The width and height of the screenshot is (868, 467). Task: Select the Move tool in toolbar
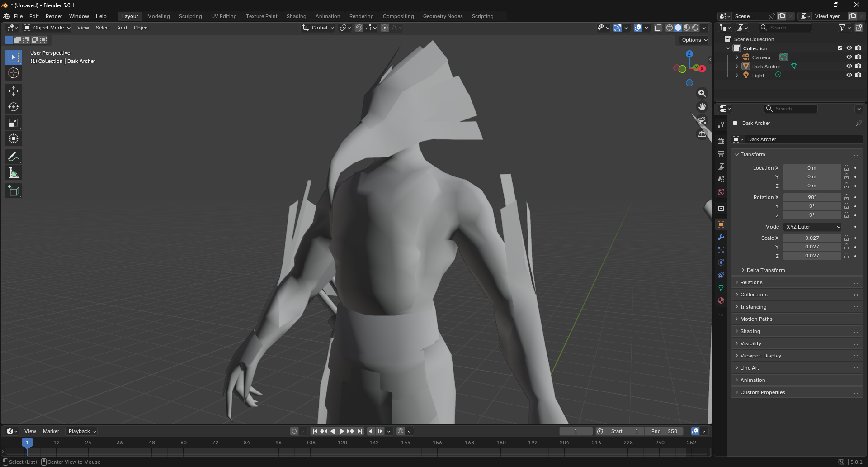pyautogui.click(x=14, y=91)
